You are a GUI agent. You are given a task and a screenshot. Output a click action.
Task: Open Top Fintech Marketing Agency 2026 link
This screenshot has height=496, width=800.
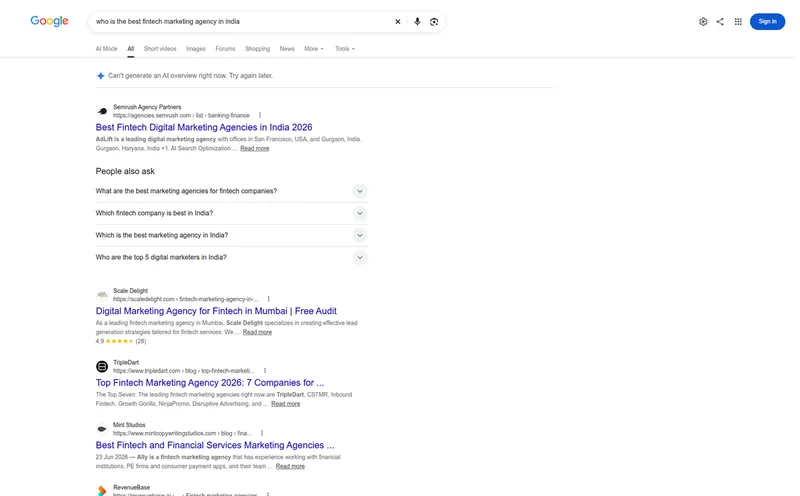210,383
